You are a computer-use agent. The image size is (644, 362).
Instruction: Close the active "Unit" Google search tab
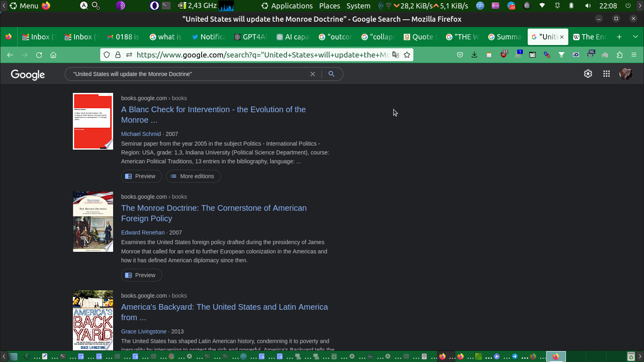562,37
